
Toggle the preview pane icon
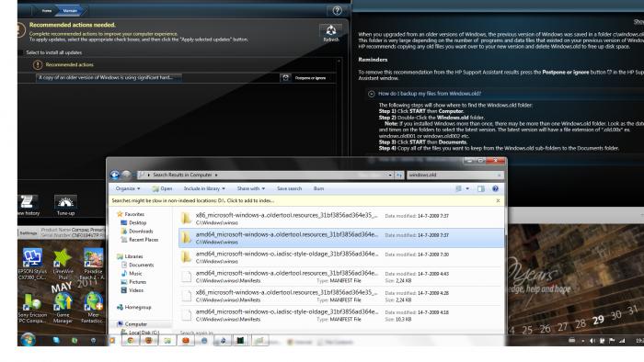tap(481, 188)
